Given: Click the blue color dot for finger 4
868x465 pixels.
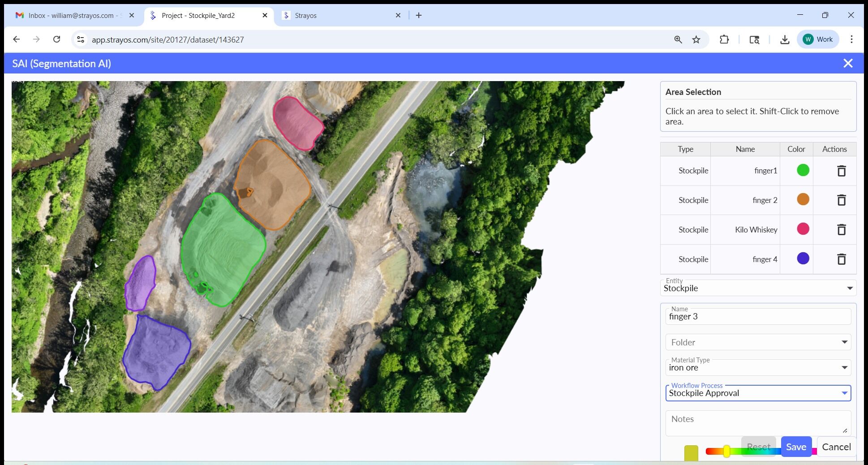Looking at the screenshot, I should pyautogui.click(x=803, y=258).
